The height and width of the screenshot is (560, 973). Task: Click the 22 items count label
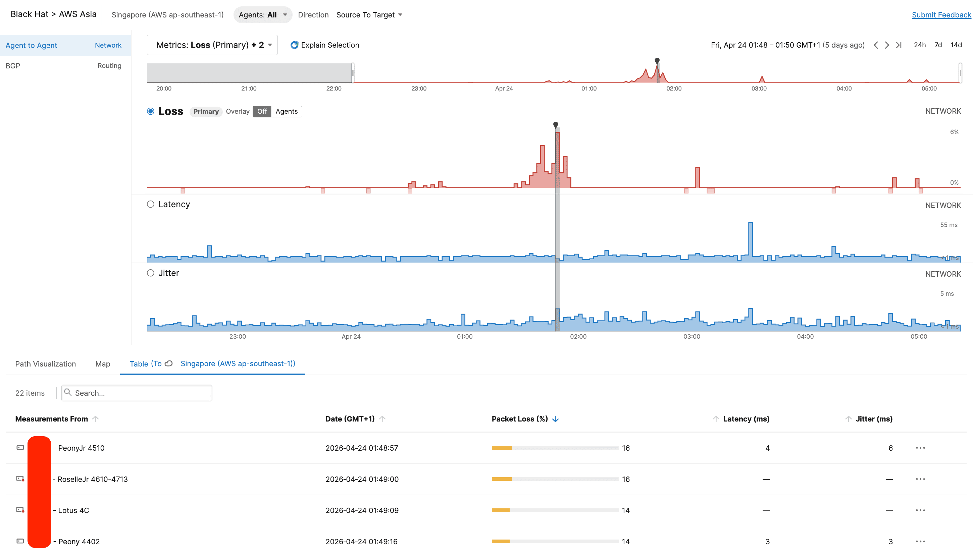[x=30, y=393]
